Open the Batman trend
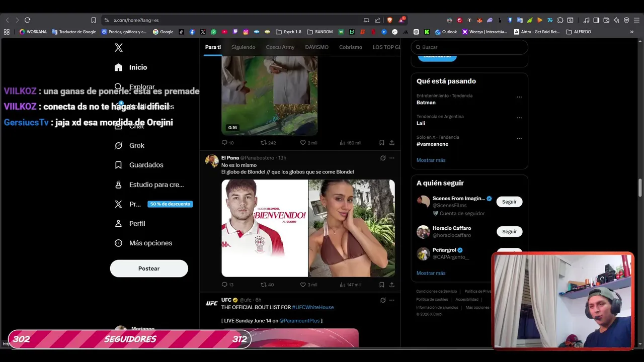This screenshot has width=644, height=362. tap(426, 103)
